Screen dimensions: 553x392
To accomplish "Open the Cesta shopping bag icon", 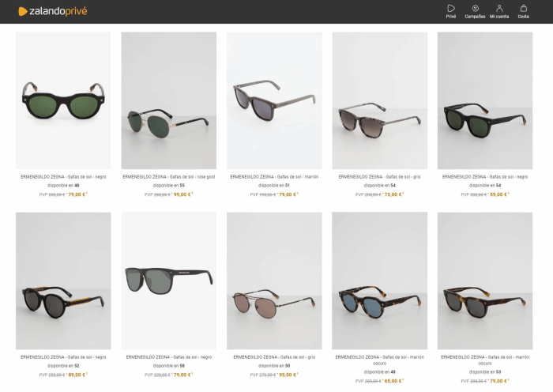I will click(523, 12).
